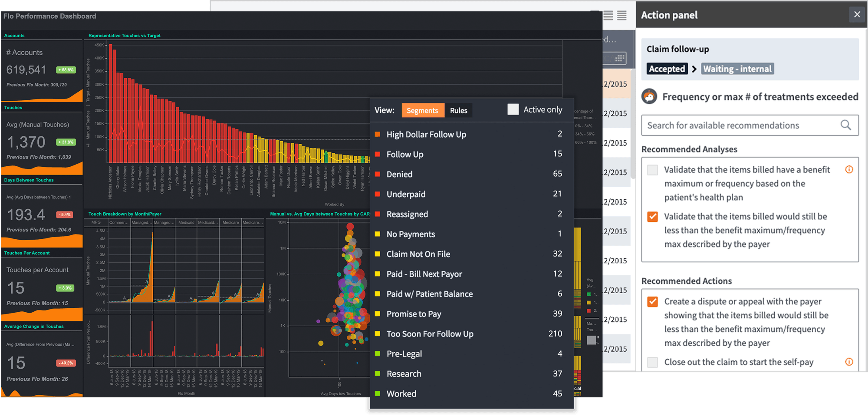Select the 'Waiting - internal' status label
The width and height of the screenshot is (868, 416).
[x=737, y=68]
